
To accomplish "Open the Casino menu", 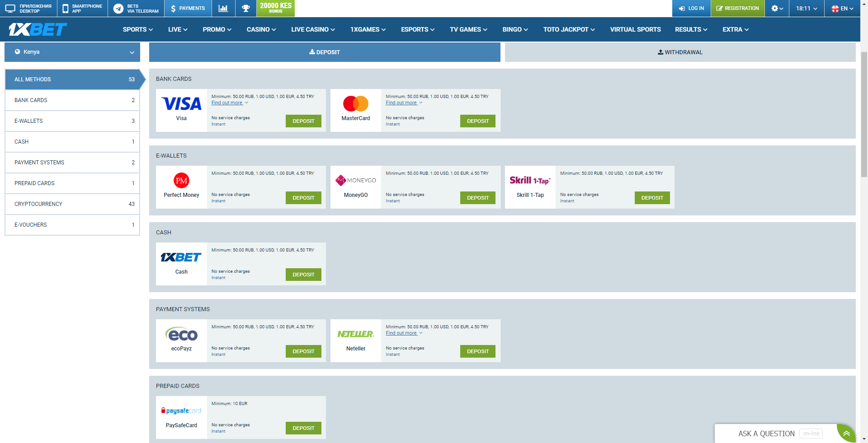I will (261, 29).
